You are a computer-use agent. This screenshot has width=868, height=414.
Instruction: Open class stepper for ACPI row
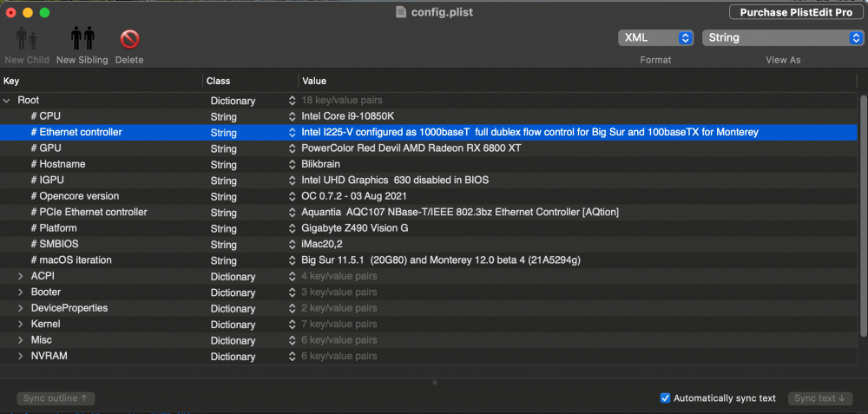tap(293, 276)
